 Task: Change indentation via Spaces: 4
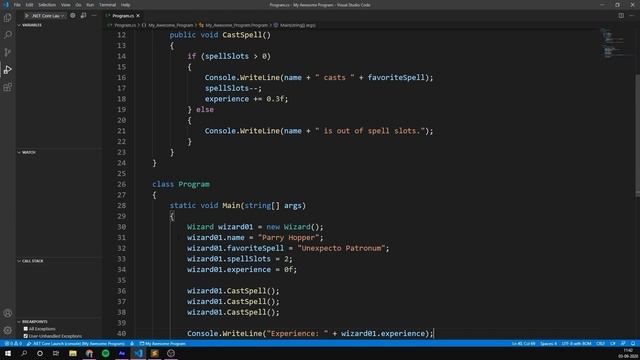[548, 344]
